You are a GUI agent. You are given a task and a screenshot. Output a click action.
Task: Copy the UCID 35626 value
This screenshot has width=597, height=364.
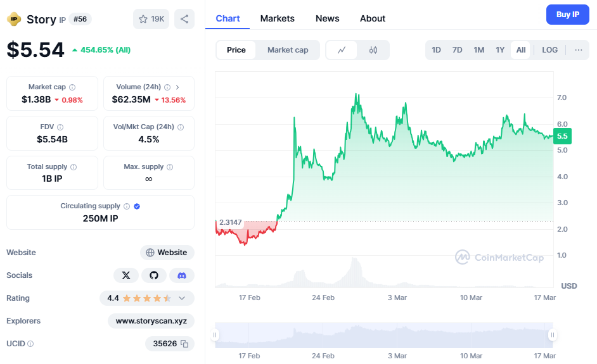[184, 344]
